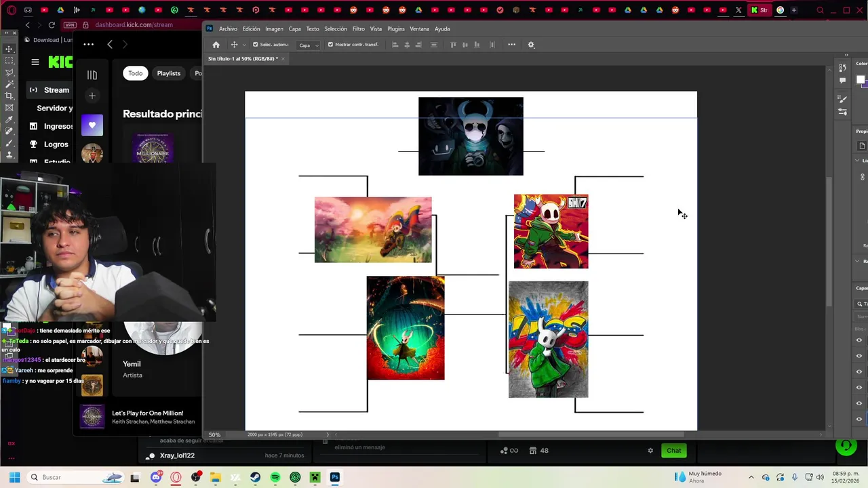Click the horizontal canvas scrollbar
Image resolution: width=868 pixels, height=488 pixels.
[x=591, y=434]
